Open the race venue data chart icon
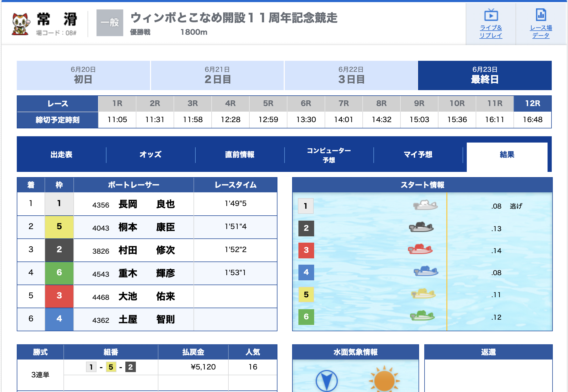 point(541,15)
